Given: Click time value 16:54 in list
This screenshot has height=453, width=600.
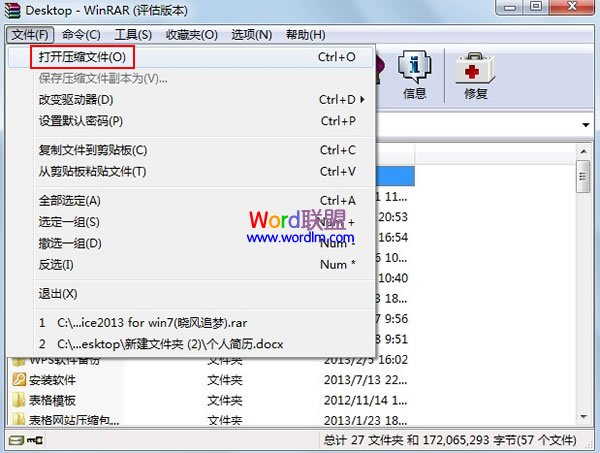Looking at the screenshot, I should click(393, 237).
